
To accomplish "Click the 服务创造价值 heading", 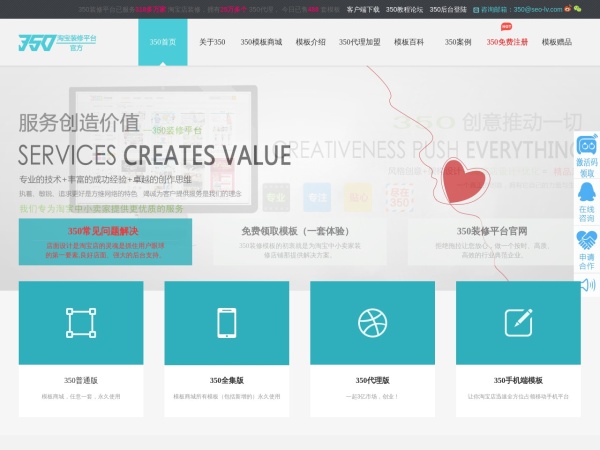I will pyautogui.click(x=79, y=123).
